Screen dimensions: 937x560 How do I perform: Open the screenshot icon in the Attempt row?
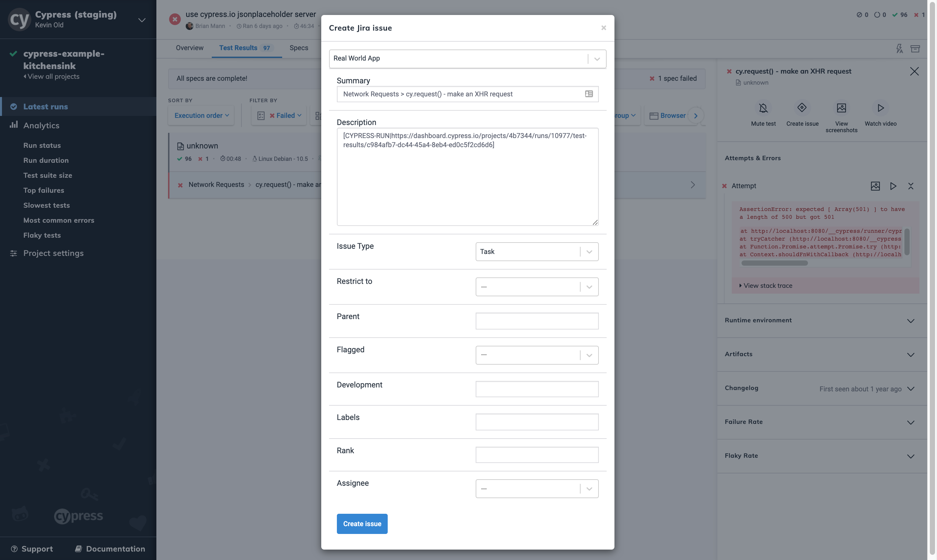[876, 186]
